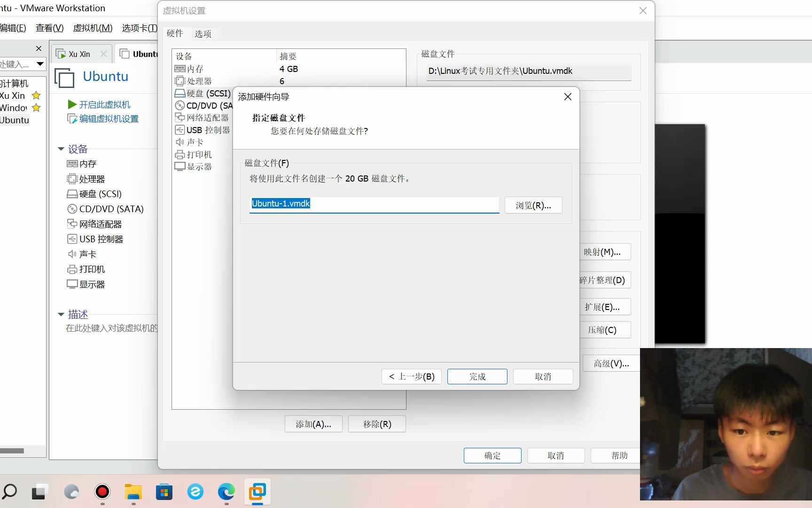Confirm VM settings with 确定
The width and height of the screenshot is (812, 508).
point(492,455)
